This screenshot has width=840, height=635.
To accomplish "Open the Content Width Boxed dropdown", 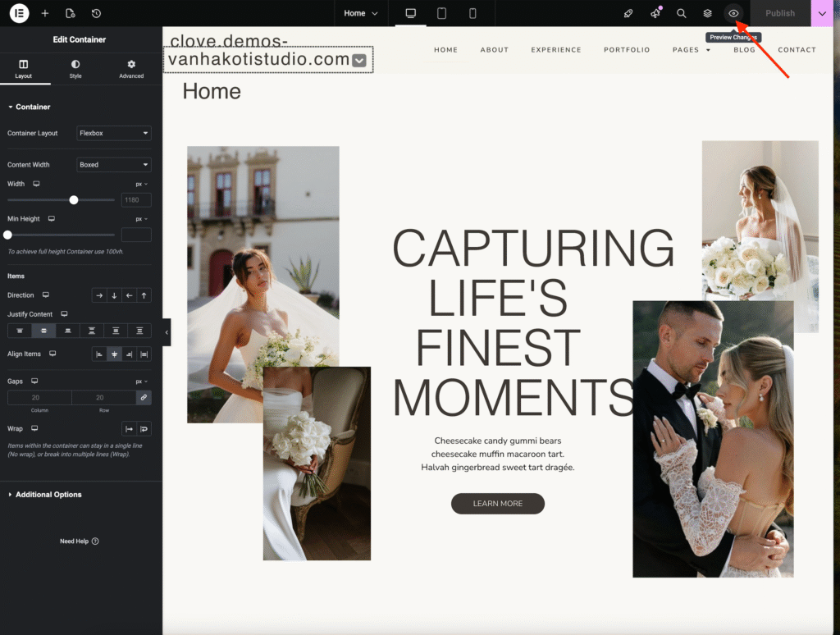I will (114, 165).
